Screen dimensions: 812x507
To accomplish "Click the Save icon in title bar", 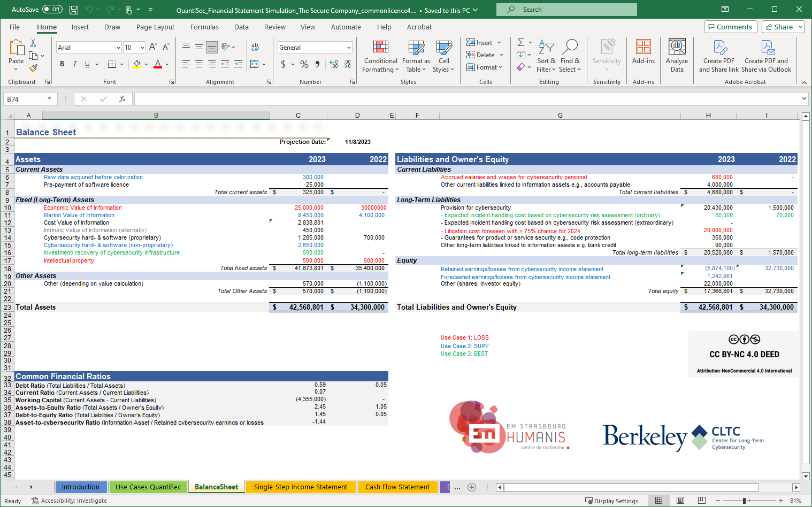I will pos(74,10).
